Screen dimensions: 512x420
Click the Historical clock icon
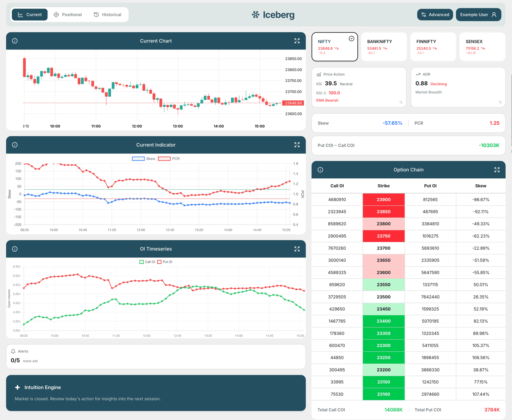[x=96, y=14]
